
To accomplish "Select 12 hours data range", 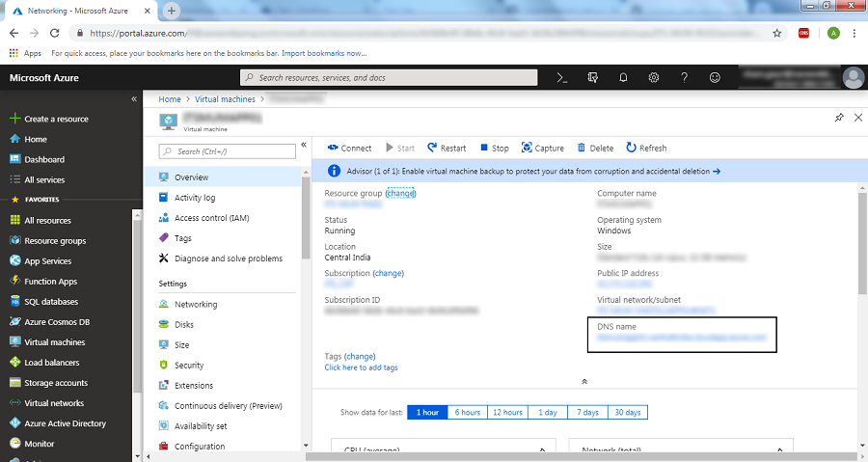I will pos(507,412).
